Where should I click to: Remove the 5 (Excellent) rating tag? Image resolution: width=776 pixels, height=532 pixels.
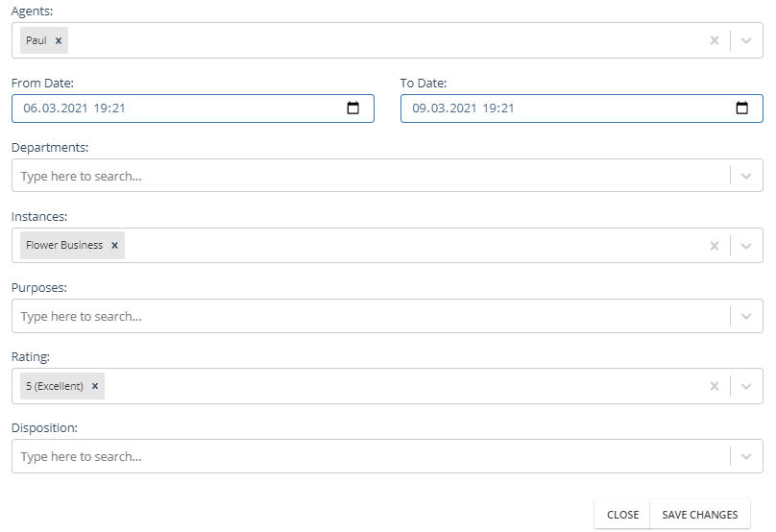95,386
